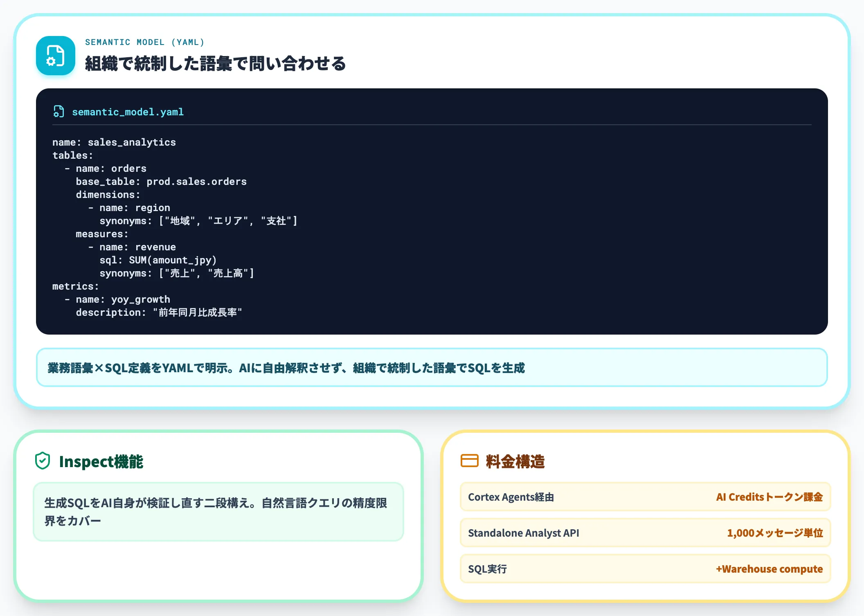Click region synonyms line with 地域

click(198, 220)
